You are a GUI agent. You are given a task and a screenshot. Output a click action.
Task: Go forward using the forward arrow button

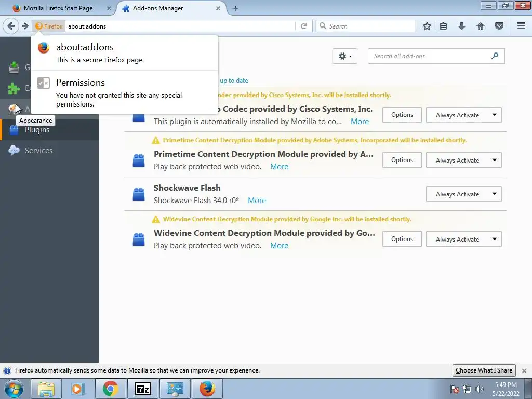[x=25, y=26]
